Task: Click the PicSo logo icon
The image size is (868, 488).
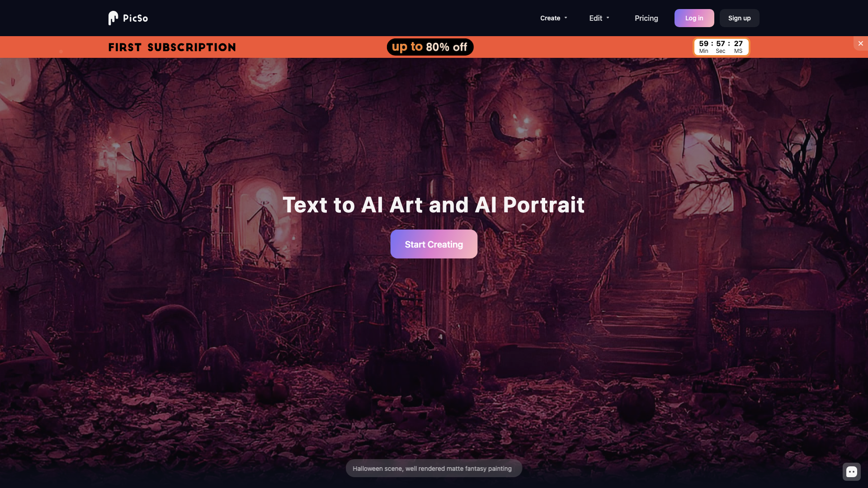Action: 113,18
